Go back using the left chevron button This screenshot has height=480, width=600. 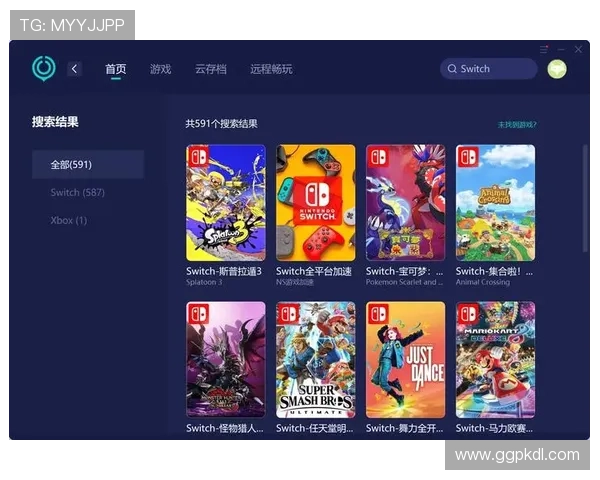click(x=75, y=69)
